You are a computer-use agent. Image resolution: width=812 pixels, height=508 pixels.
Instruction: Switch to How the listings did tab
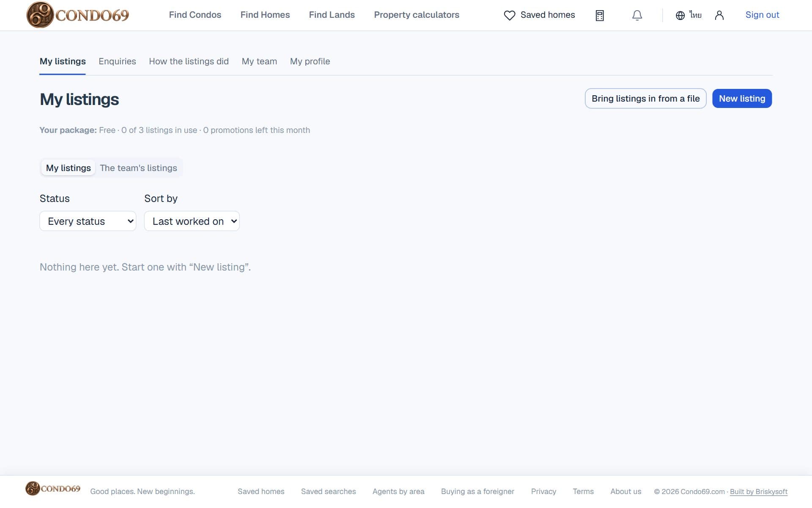pyautogui.click(x=189, y=61)
